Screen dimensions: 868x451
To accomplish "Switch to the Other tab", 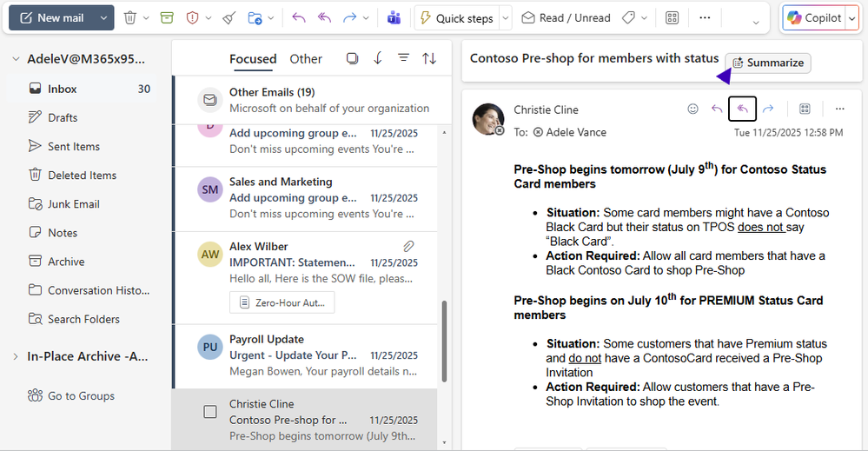I will pos(306,59).
